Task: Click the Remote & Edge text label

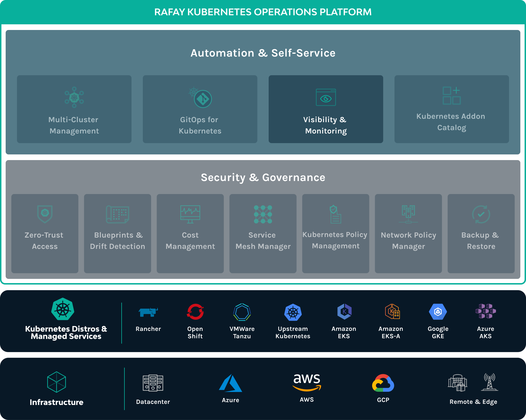Action: [x=473, y=402]
